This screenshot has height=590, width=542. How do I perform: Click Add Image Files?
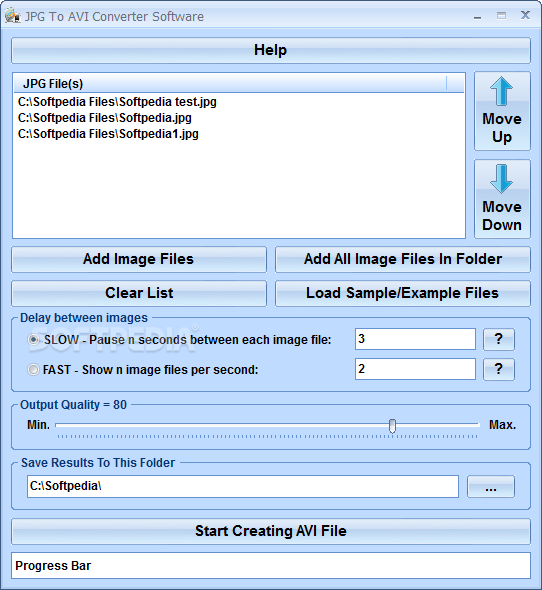tap(139, 259)
